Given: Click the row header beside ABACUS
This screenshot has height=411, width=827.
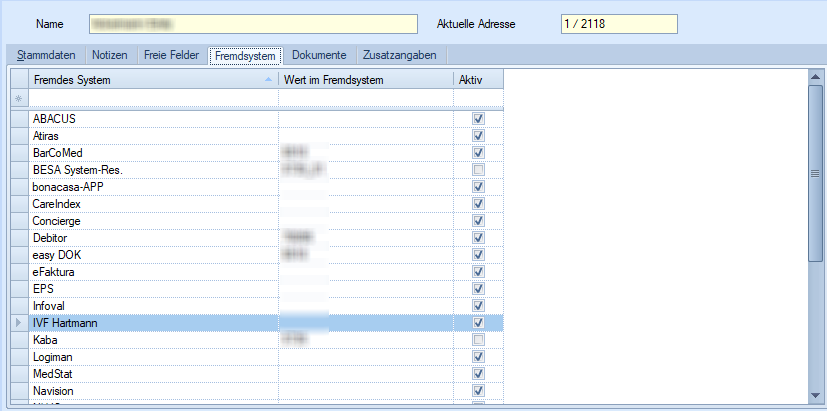Looking at the screenshot, I should click(20, 119).
